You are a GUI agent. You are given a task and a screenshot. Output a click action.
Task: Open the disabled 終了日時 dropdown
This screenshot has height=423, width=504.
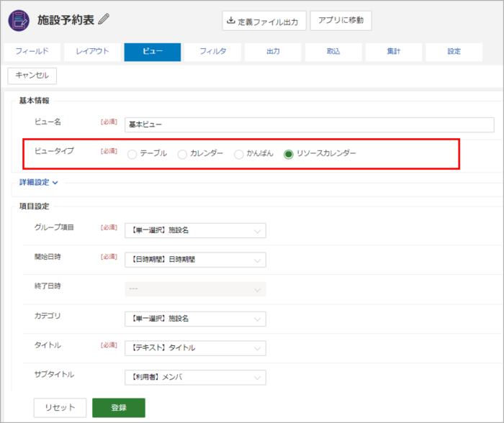(x=195, y=289)
